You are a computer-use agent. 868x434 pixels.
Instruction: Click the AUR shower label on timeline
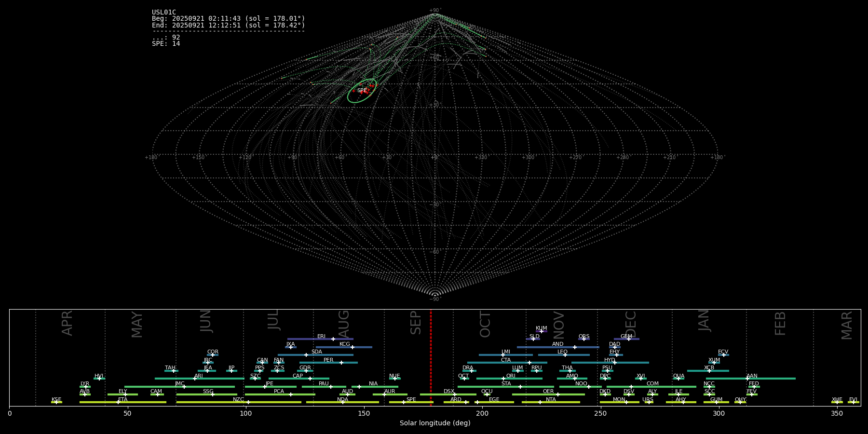(x=390, y=392)
